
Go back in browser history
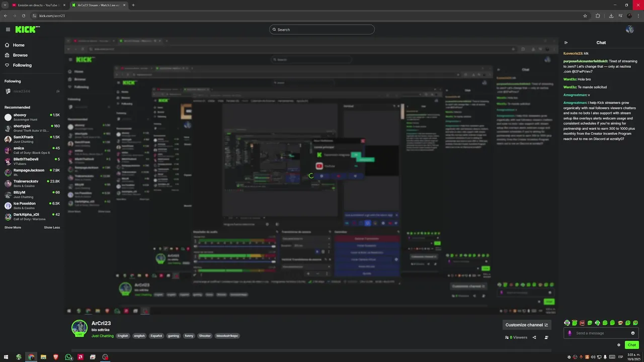point(5,16)
